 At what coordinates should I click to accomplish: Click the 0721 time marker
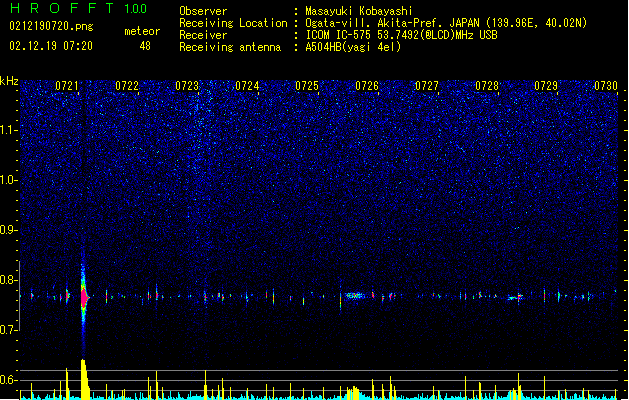67,86
